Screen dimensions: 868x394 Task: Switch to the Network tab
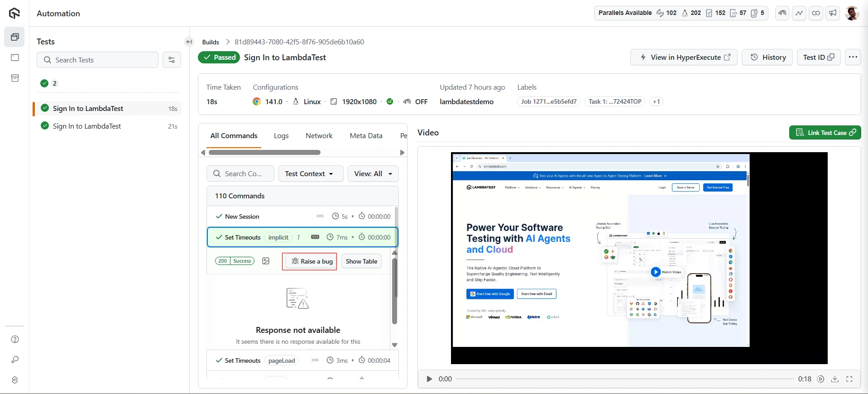[x=319, y=136]
